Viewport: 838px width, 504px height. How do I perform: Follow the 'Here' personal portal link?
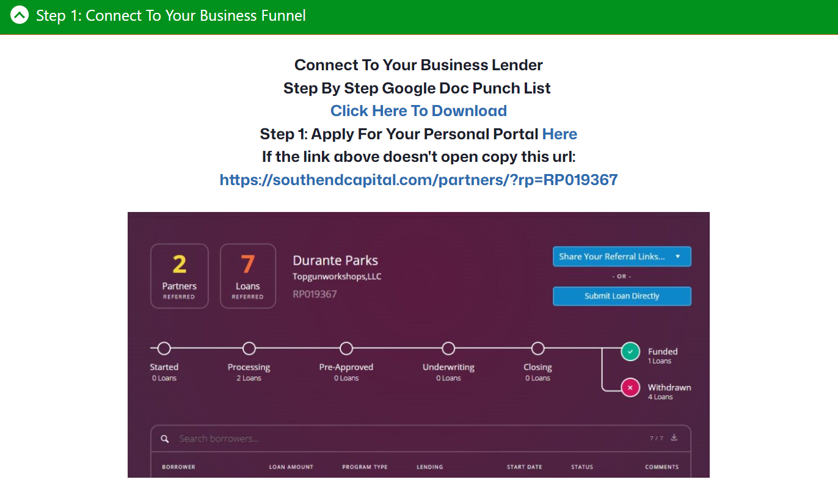tap(559, 134)
